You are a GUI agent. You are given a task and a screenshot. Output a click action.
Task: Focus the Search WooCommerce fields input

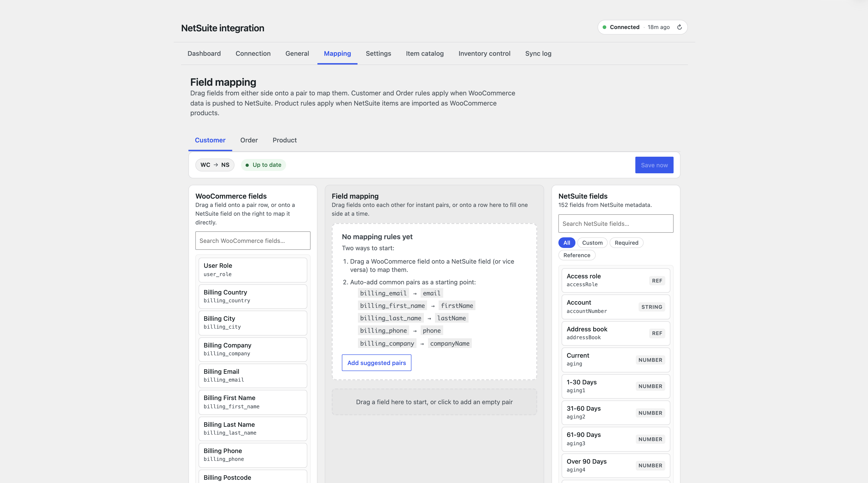click(x=253, y=241)
